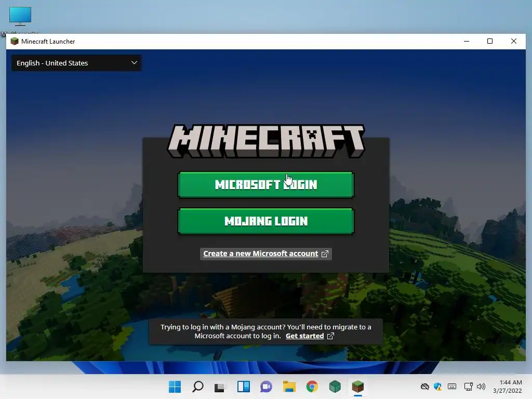Maximize the Minecraft Launcher window
Screen dimensions: 532x399
coord(490,42)
